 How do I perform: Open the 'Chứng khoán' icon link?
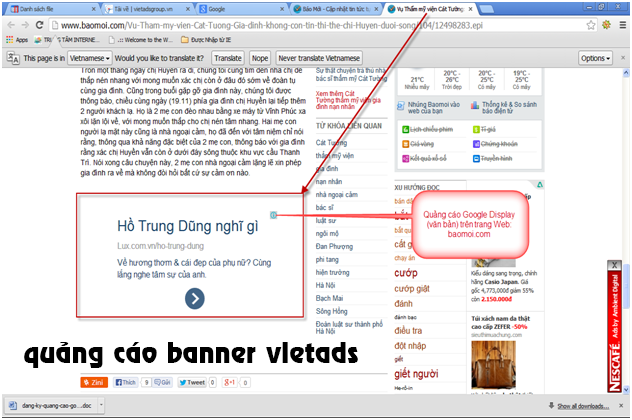[495, 144]
